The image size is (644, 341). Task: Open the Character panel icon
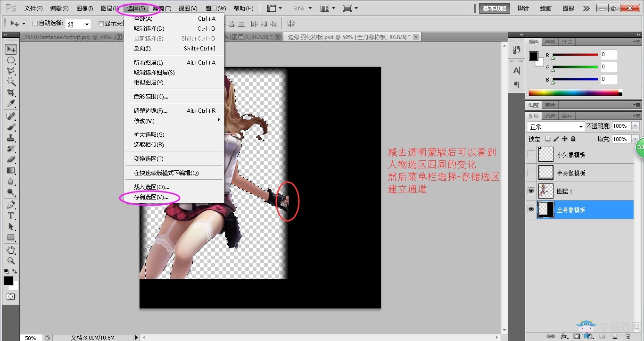coord(517,71)
